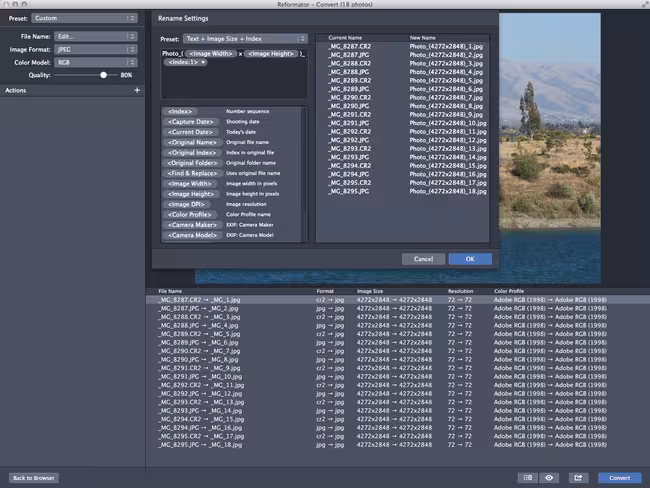Click the Image Size column header

click(370, 291)
